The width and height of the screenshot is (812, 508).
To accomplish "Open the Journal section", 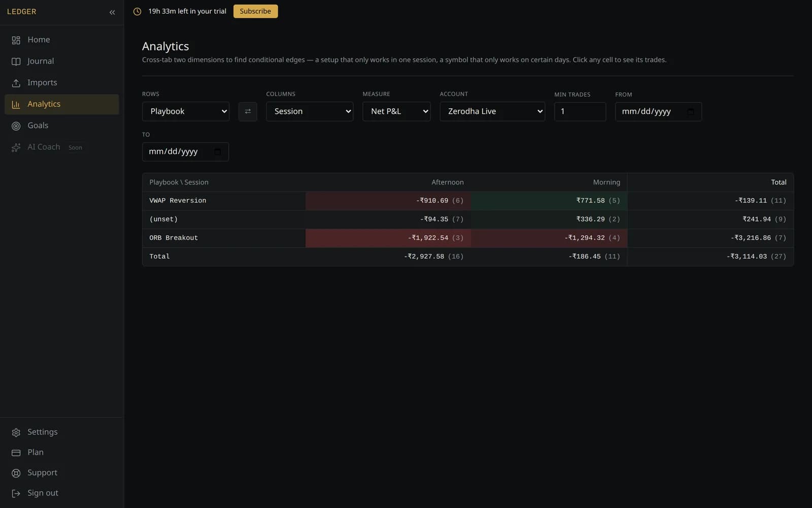I will coord(62,61).
